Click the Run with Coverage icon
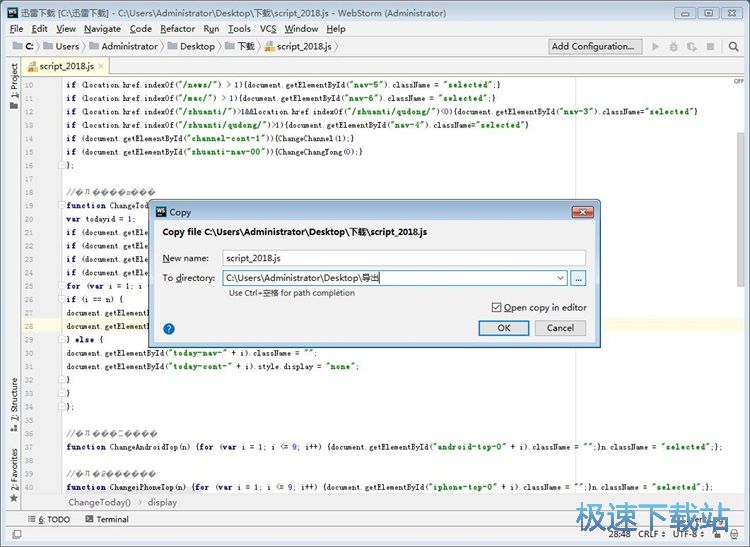 click(692, 46)
